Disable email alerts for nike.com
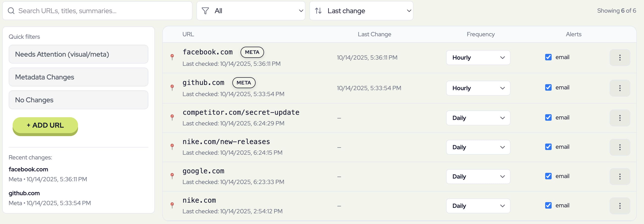 point(548,205)
